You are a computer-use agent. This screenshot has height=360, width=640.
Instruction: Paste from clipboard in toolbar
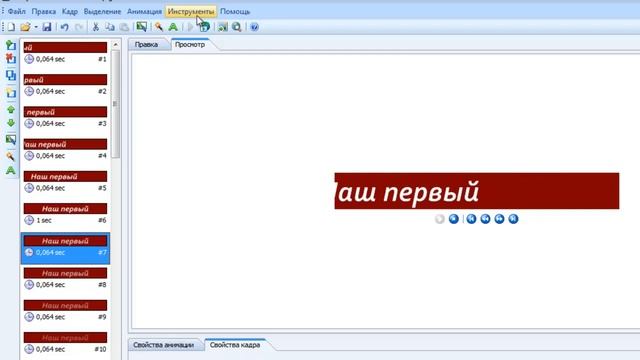(124, 27)
